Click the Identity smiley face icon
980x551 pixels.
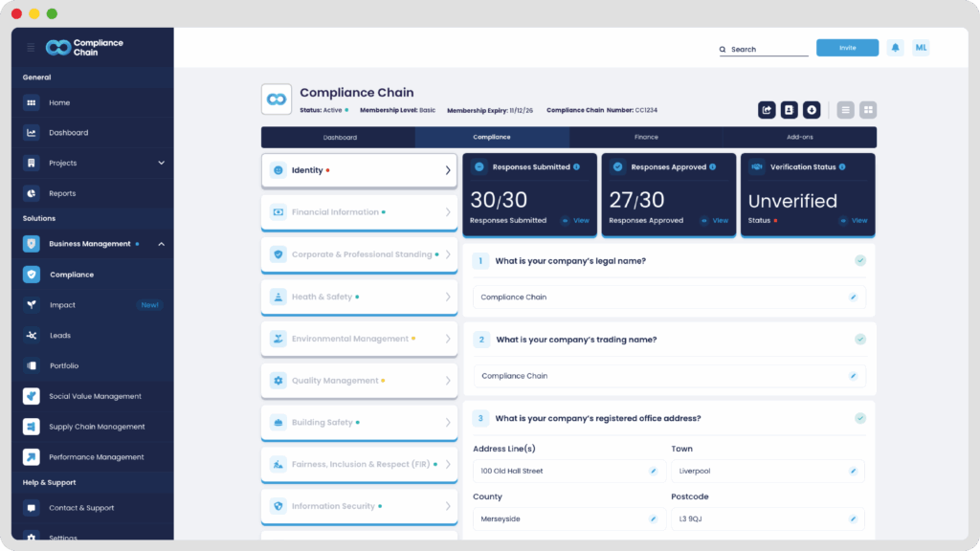[x=278, y=170]
